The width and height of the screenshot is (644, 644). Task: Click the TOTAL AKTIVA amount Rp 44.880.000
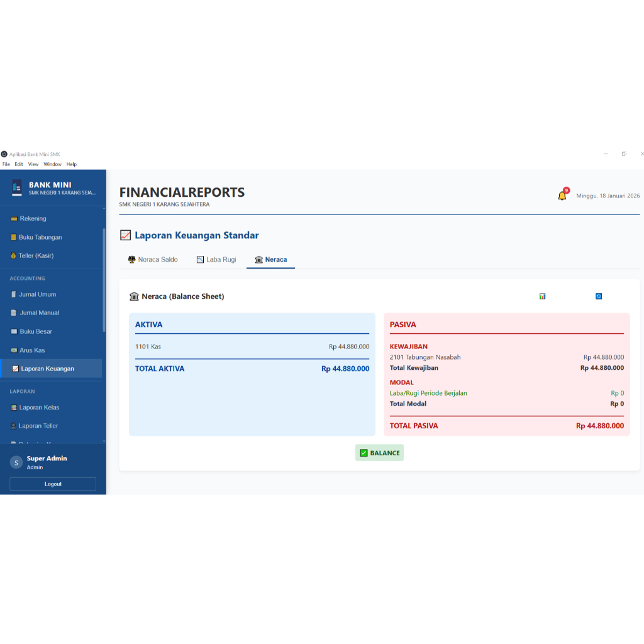(x=345, y=369)
